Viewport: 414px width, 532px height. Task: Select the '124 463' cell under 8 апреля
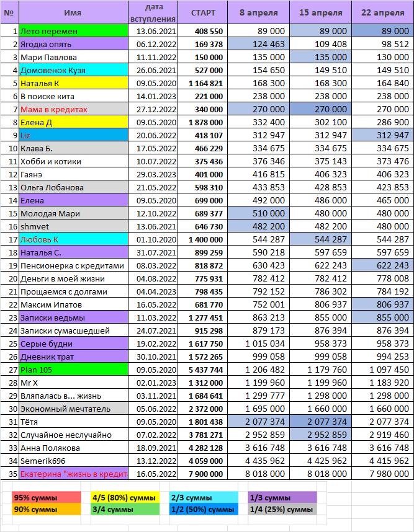(258, 44)
